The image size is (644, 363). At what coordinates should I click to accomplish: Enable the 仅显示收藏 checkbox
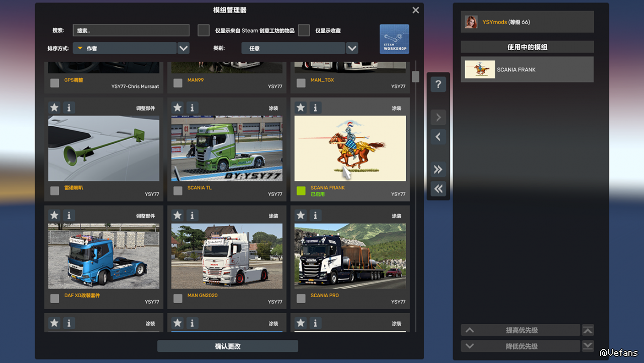click(304, 30)
